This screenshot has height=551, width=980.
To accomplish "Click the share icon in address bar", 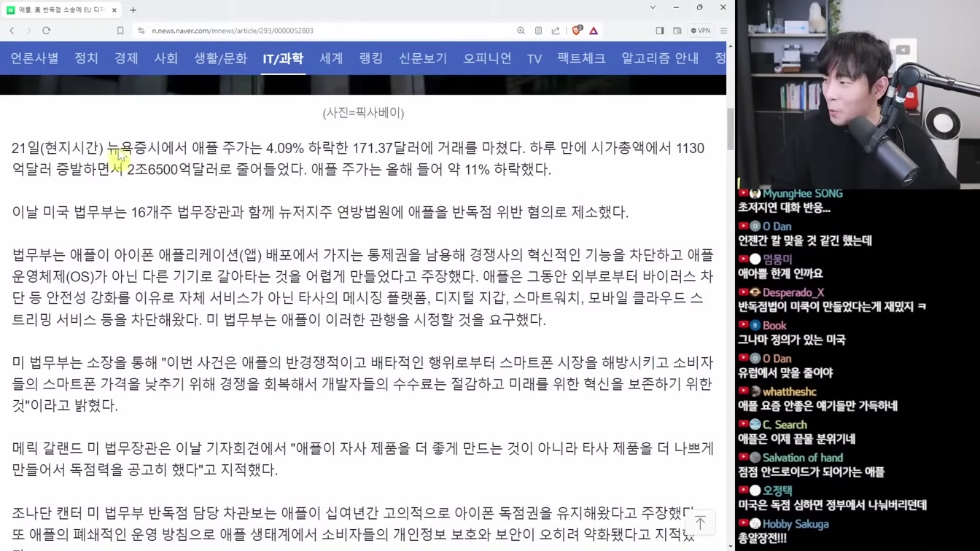I will [x=556, y=31].
